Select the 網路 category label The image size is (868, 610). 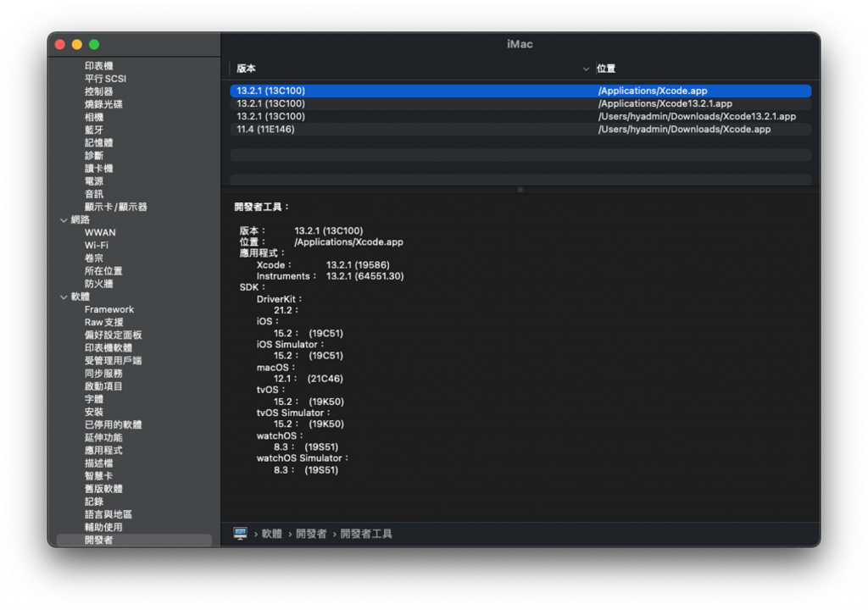[81, 219]
